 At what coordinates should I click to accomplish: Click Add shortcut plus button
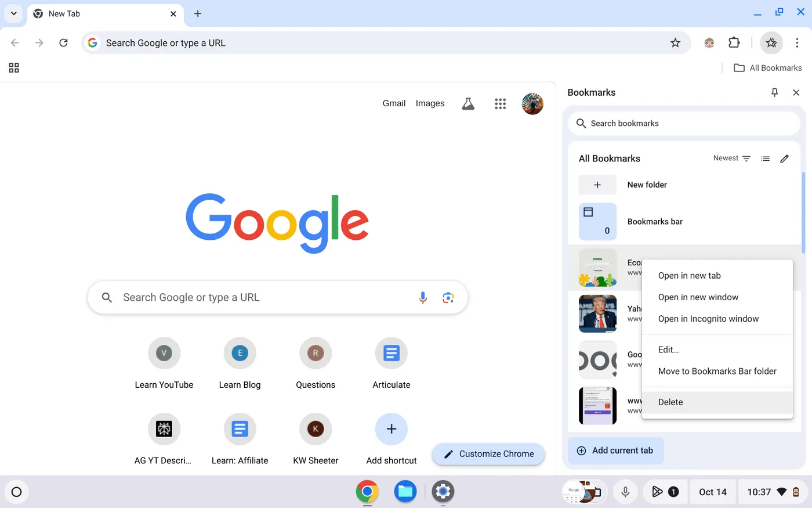point(391,429)
